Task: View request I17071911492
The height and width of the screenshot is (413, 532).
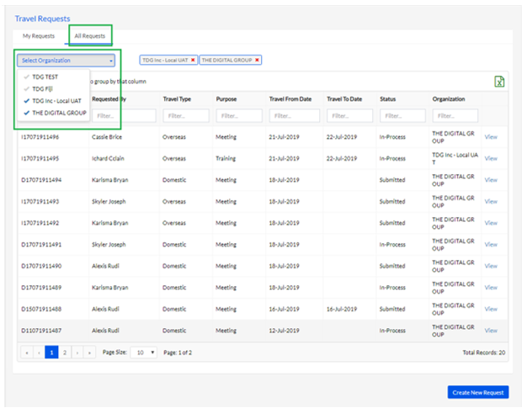Action: point(491,223)
